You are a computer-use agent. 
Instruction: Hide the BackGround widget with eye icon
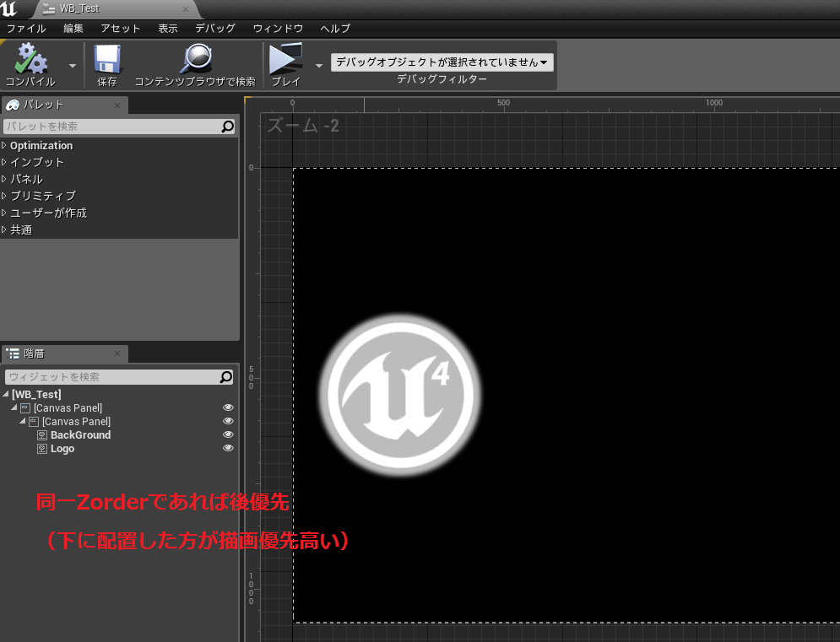(x=228, y=434)
